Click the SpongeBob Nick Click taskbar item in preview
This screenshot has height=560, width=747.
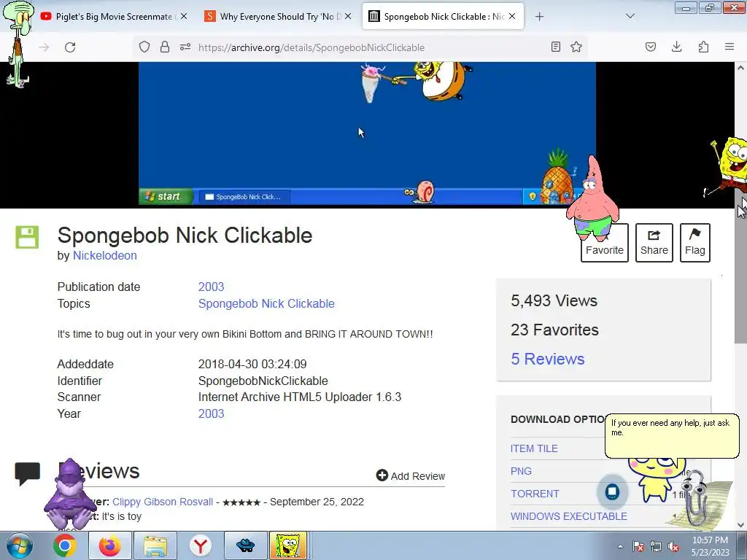243,197
